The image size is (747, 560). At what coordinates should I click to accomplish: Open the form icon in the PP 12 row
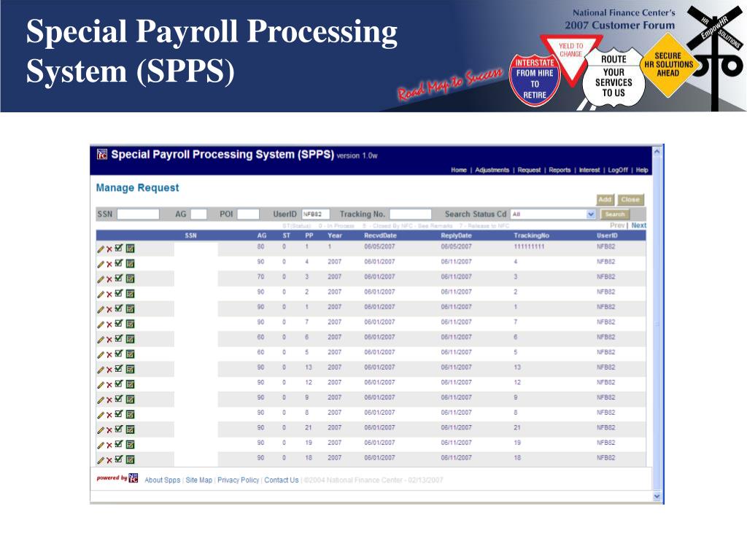coord(130,384)
